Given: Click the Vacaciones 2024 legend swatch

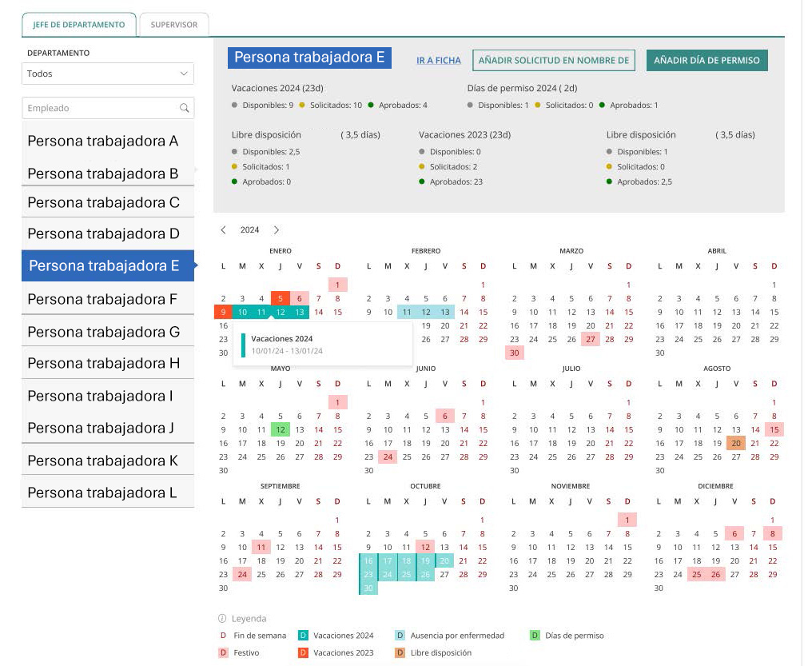Looking at the screenshot, I should coord(303,636).
